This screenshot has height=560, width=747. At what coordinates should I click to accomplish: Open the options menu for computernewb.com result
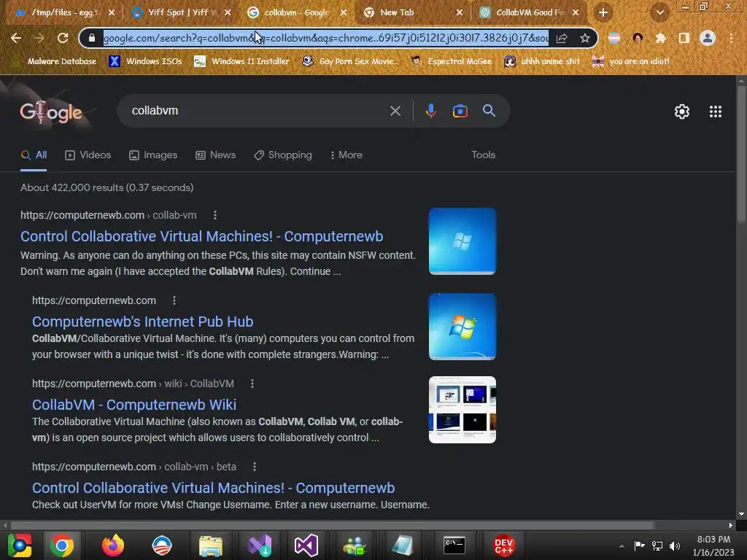[174, 301]
